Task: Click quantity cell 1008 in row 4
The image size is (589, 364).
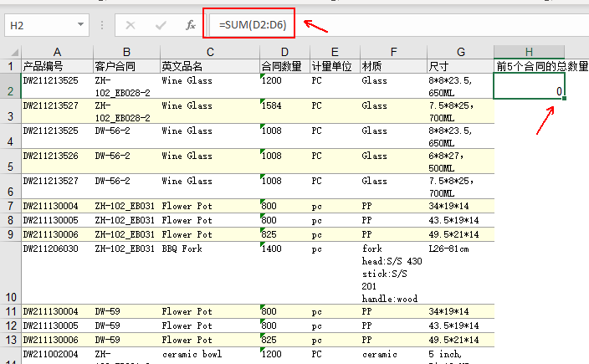Action: click(284, 136)
